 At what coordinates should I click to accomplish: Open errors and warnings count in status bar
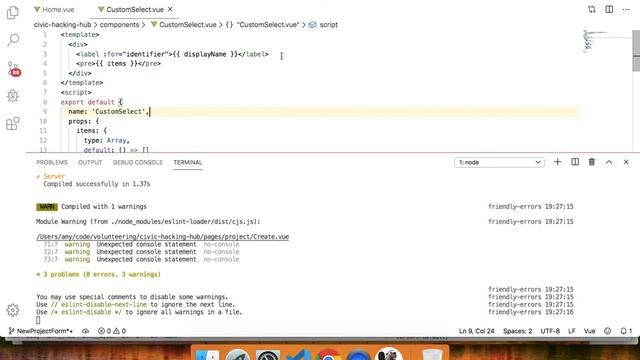[x=112, y=331]
